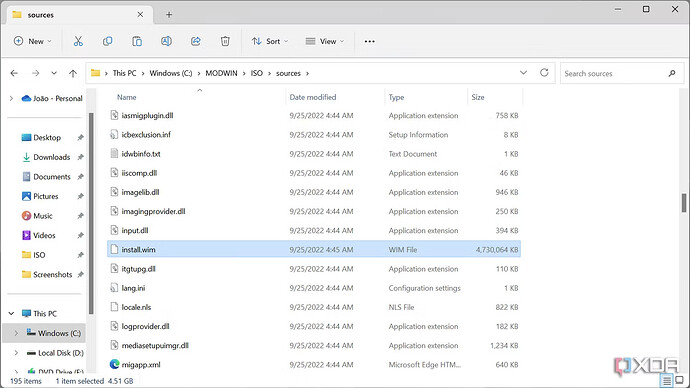690x388 pixels.
Task: Click the Paste clipboard icon
Action: coord(137,41)
